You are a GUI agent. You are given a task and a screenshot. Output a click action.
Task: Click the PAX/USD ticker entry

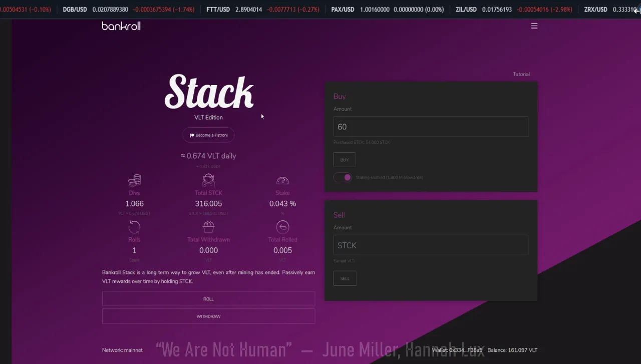pyautogui.click(x=388, y=10)
